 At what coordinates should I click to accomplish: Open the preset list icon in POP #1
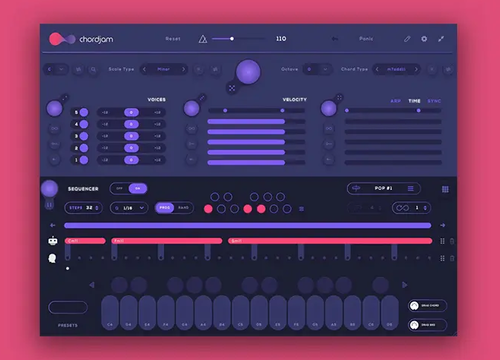pos(411,189)
